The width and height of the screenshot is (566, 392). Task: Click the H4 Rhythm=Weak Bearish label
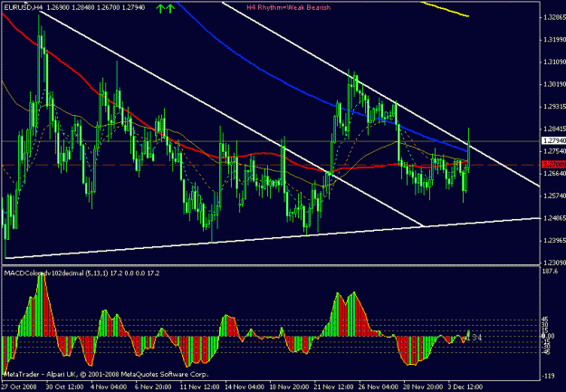pyautogui.click(x=288, y=7)
